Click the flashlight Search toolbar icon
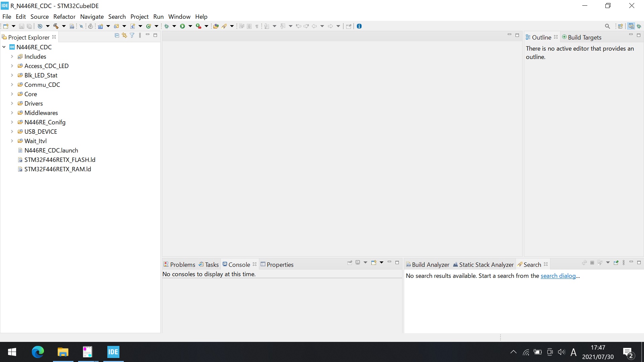644x362 pixels. tap(224, 26)
